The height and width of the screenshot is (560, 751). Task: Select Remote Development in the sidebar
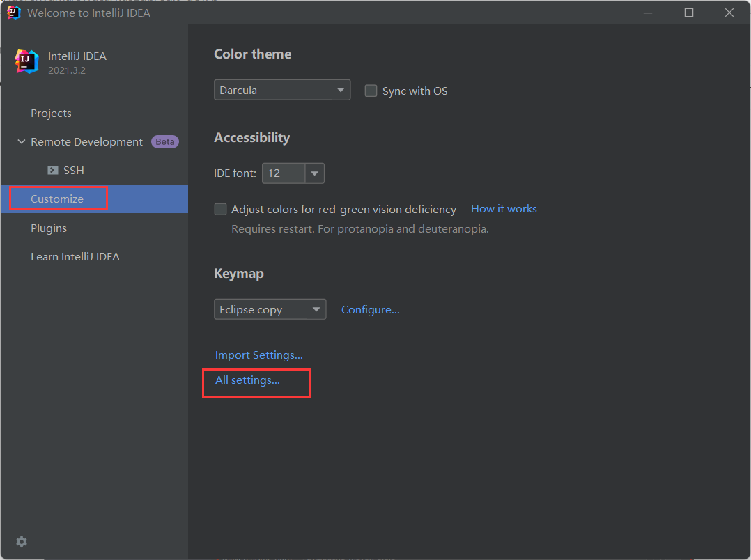86,142
